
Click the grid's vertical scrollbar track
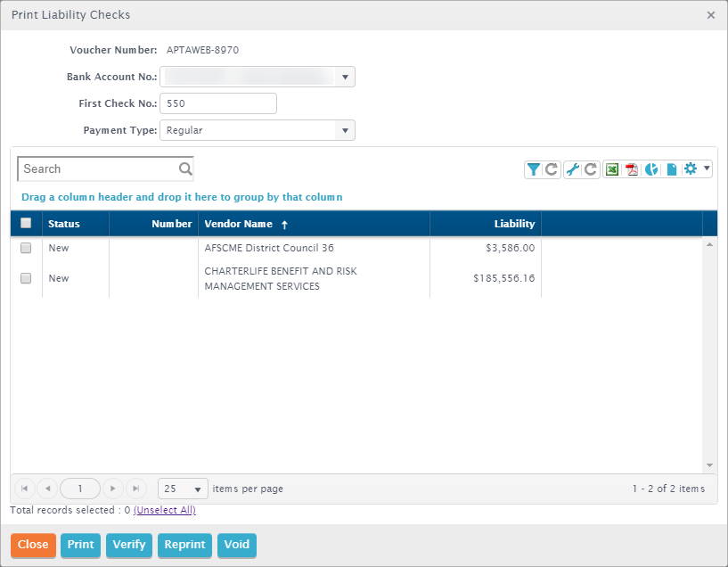pyautogui.click(x=709, y=357)
